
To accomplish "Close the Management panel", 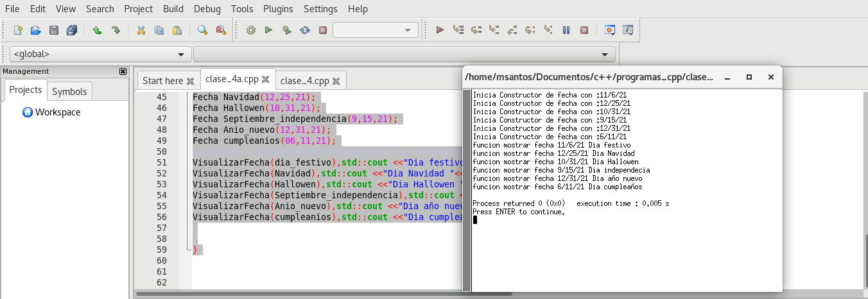I will pos(123,71).
